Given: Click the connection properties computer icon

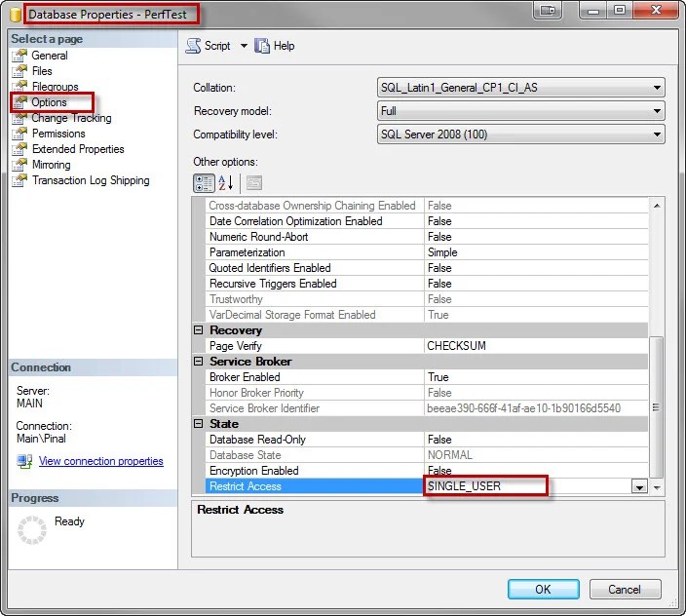Looking at the screenshot, I should coord(24,461).
